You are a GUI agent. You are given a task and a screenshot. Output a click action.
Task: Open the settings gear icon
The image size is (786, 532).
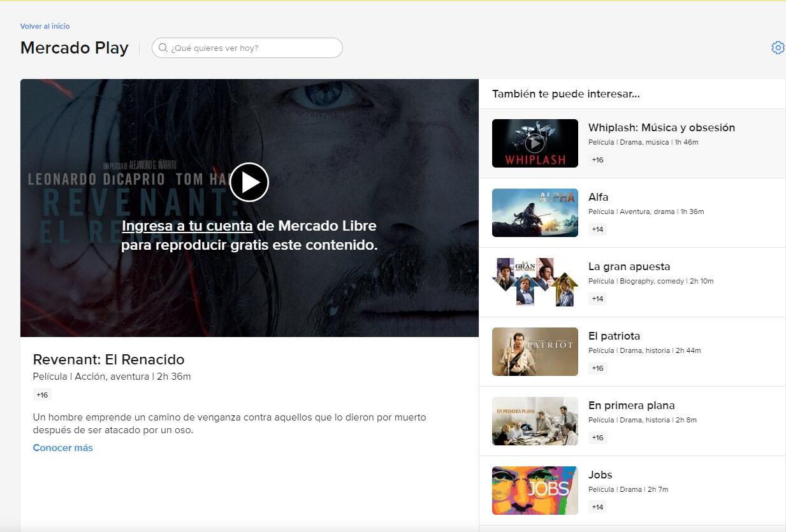(777, 48)
